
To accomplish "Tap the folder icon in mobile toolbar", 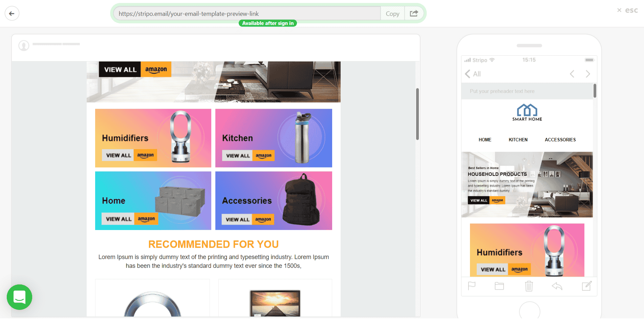I will pyautogui.click(x=499, y=286).
